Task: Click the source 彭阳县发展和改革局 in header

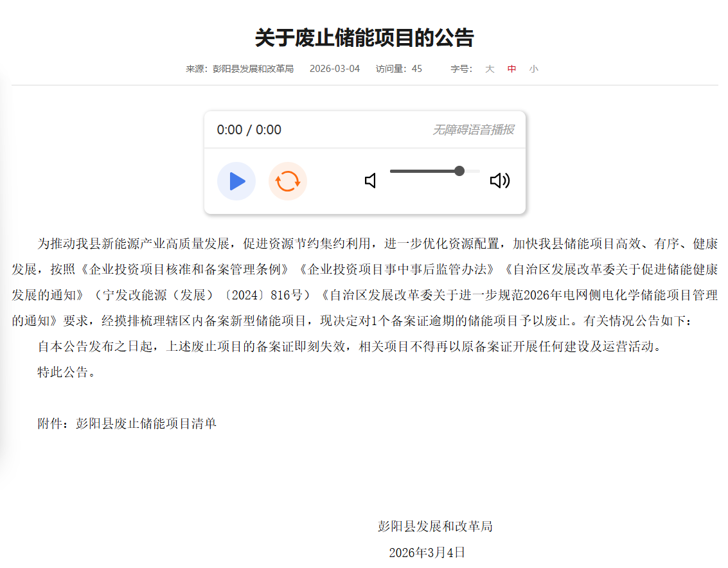Action: 253,69
